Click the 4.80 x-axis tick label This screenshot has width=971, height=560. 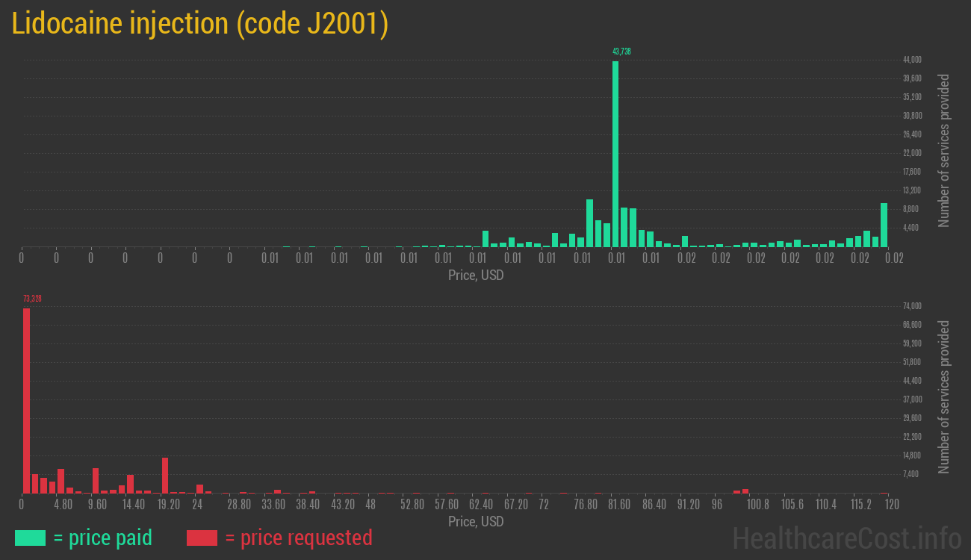pyautogui.click(x=63, y=505)
